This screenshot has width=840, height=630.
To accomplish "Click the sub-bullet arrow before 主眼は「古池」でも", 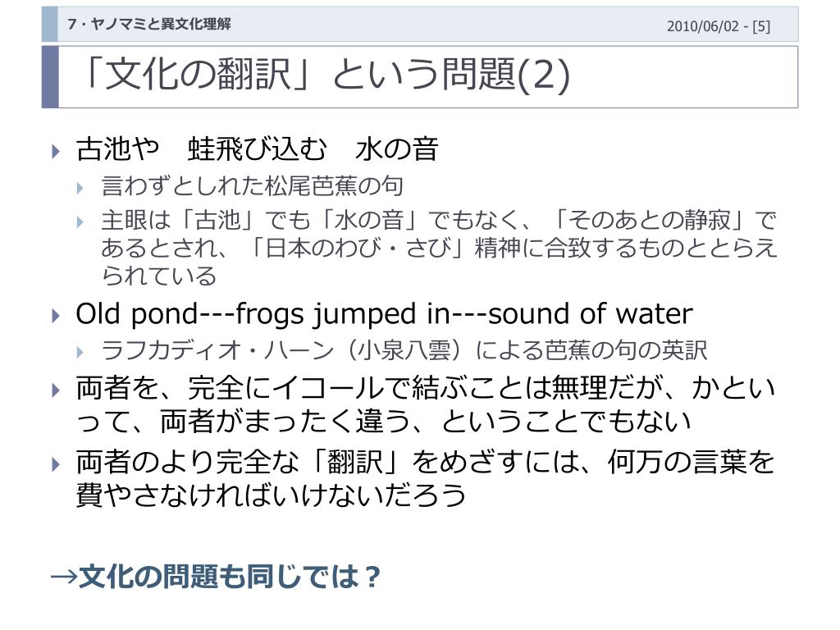I will tap(80, 221).
